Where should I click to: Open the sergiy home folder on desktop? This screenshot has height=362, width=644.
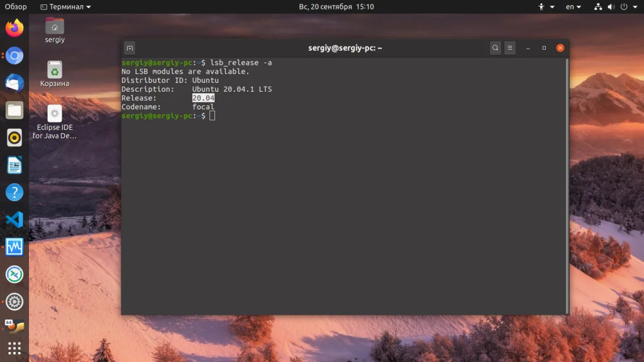click(55, 30)
